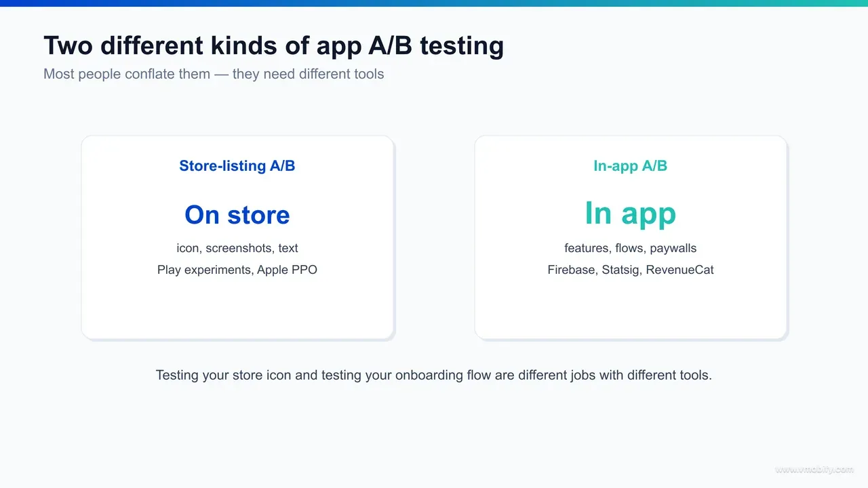Click the footer sentence 'Testing your store icon…'
This screenshot has width=868, height=488.
click(x=434, y=375)
